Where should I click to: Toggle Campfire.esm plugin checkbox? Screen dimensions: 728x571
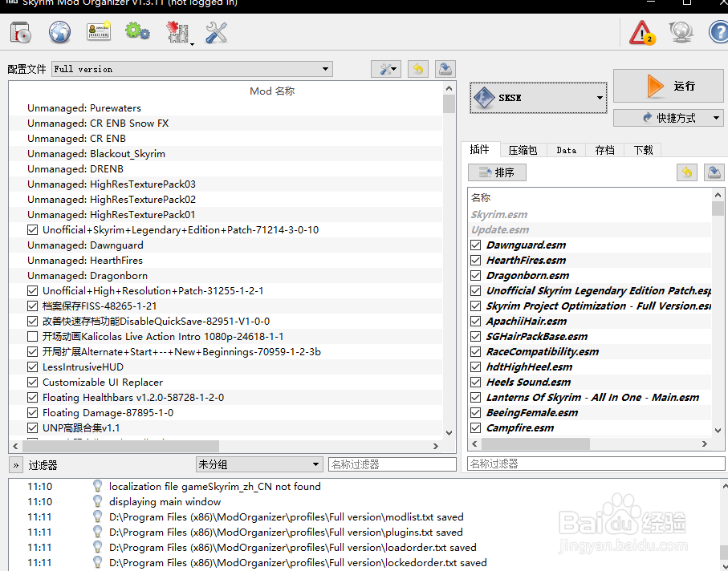tap(475, 427)
